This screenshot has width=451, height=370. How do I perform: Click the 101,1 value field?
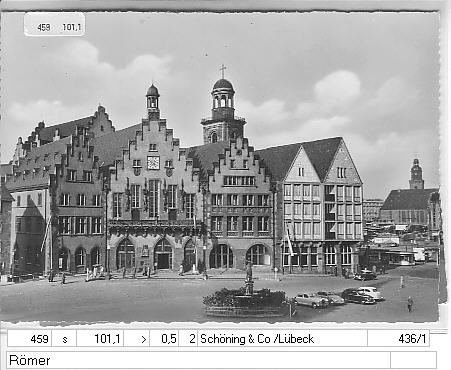point(100,339)
